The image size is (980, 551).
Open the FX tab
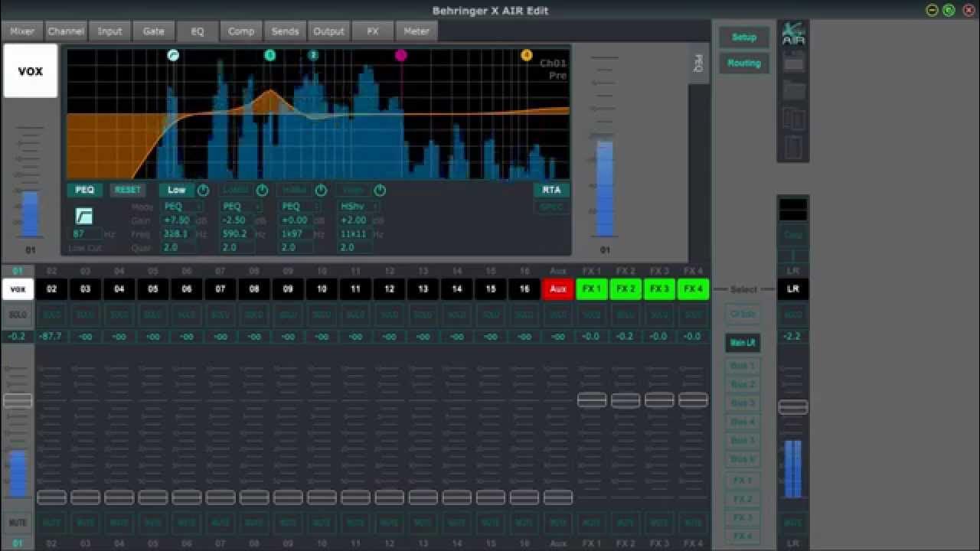(x=373, y=31)
